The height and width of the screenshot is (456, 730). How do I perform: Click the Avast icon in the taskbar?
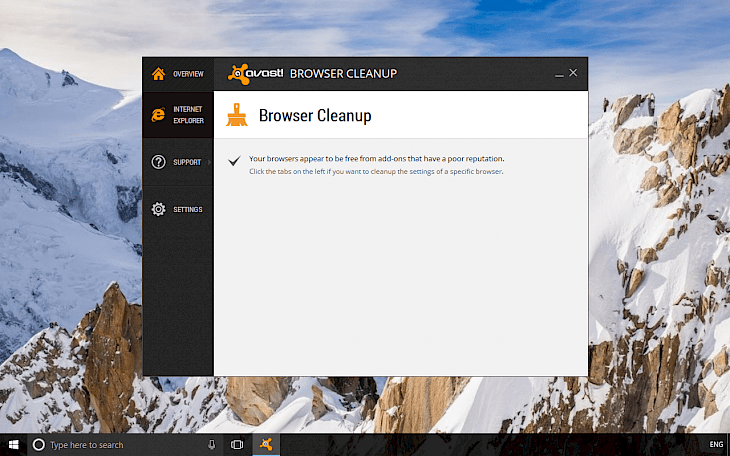tap(266, 445)
